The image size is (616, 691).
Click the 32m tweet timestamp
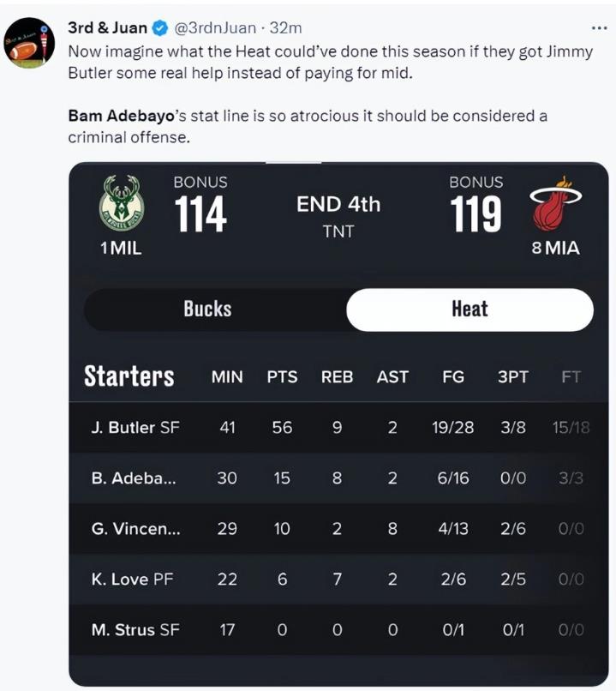(286, 28)
